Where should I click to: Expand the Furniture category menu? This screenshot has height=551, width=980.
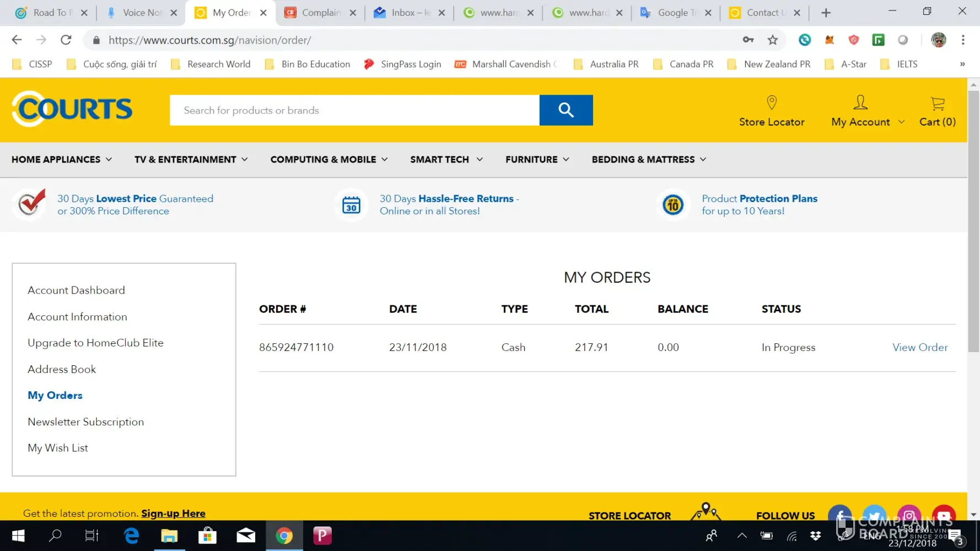click(537, 159)
